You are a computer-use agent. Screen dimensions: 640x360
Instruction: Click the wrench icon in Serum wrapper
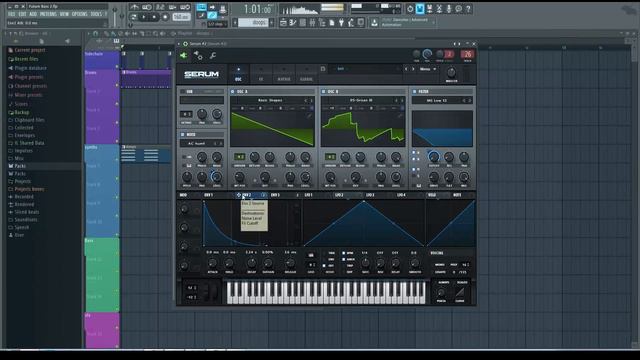[x=213, y=56]
